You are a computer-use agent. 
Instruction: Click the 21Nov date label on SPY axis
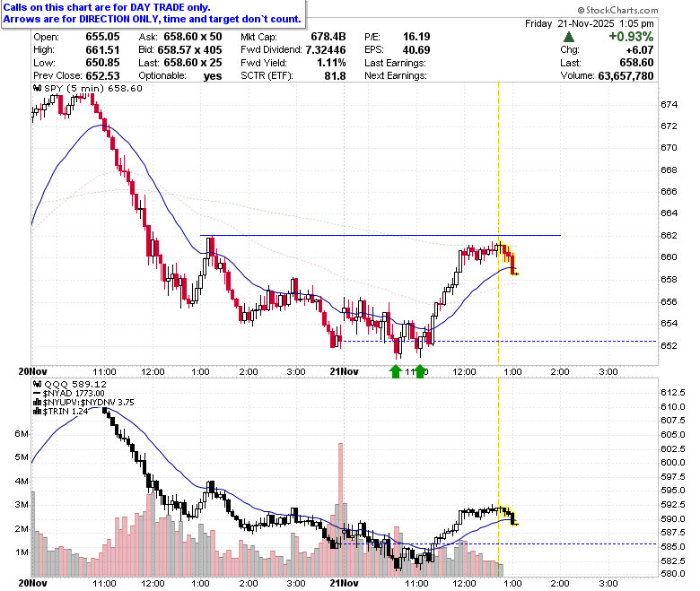(344, 371)
